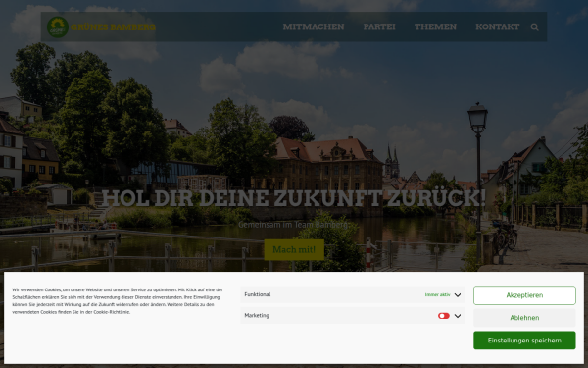Open the Mitmachen menu
The width and height of the screenshot is (588, 368).
314,27
